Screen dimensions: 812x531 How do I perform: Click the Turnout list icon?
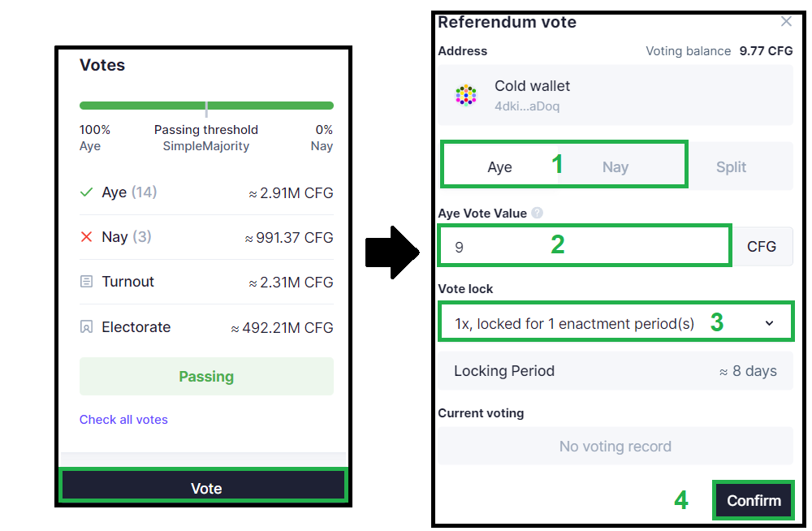(x=87, y=282)
